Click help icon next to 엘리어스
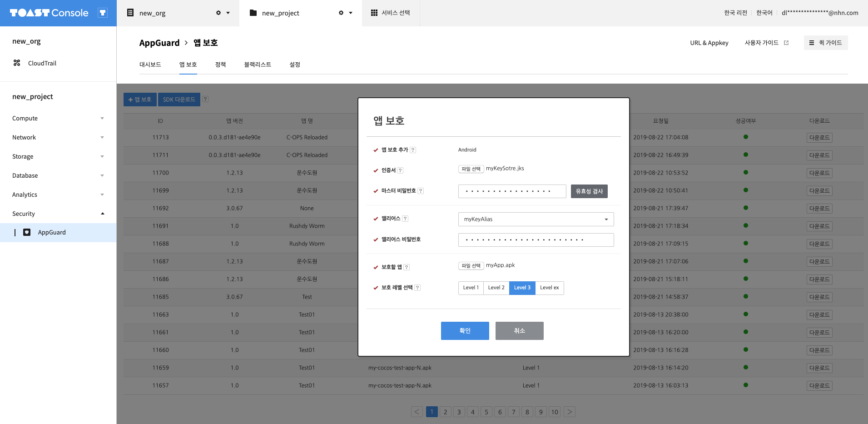 click(405, 219)
